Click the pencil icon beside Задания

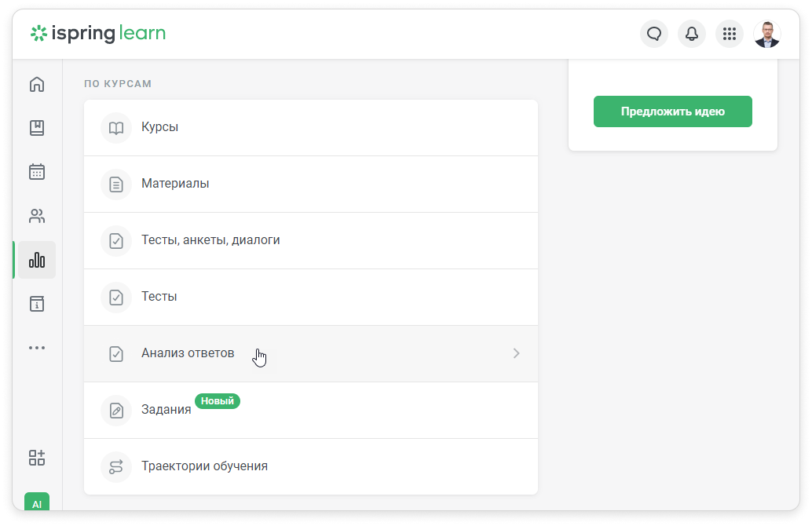coord(116,411)
